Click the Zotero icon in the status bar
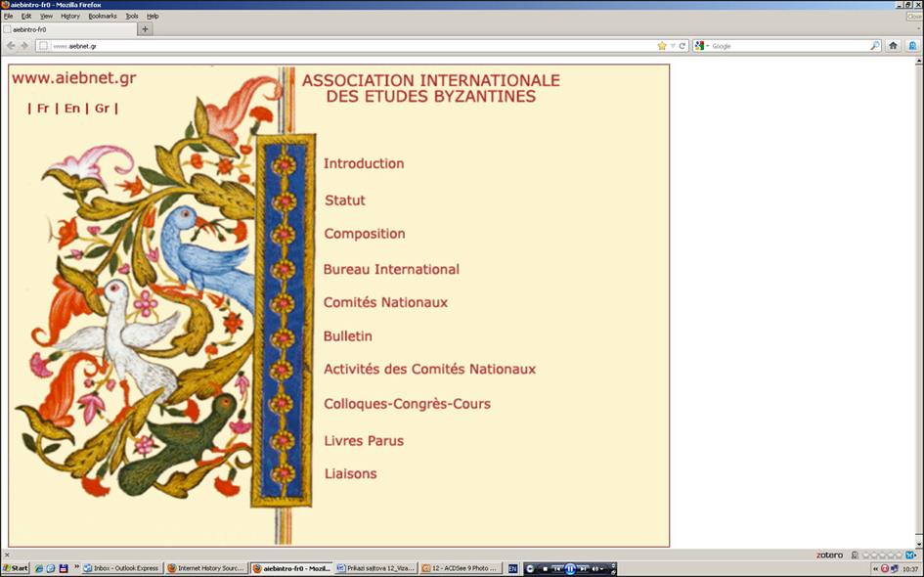Viewport: 924px width, 577px height. coord(829,555)
